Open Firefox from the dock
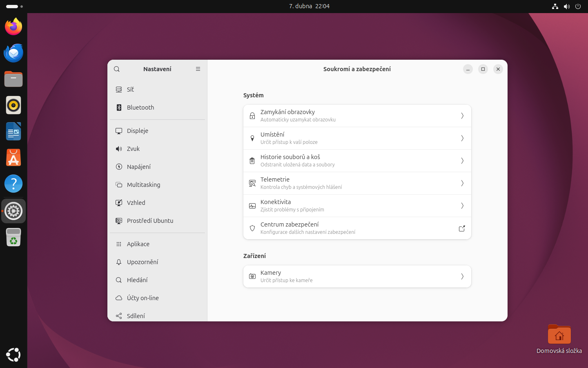 (13, 27)
